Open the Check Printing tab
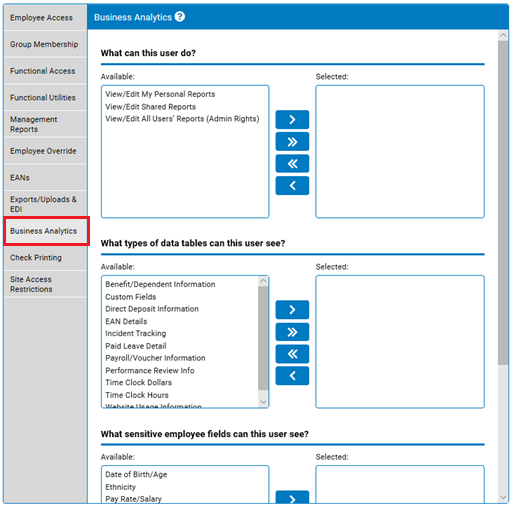This screenshot has height=508, width=514. click(45, 258)
